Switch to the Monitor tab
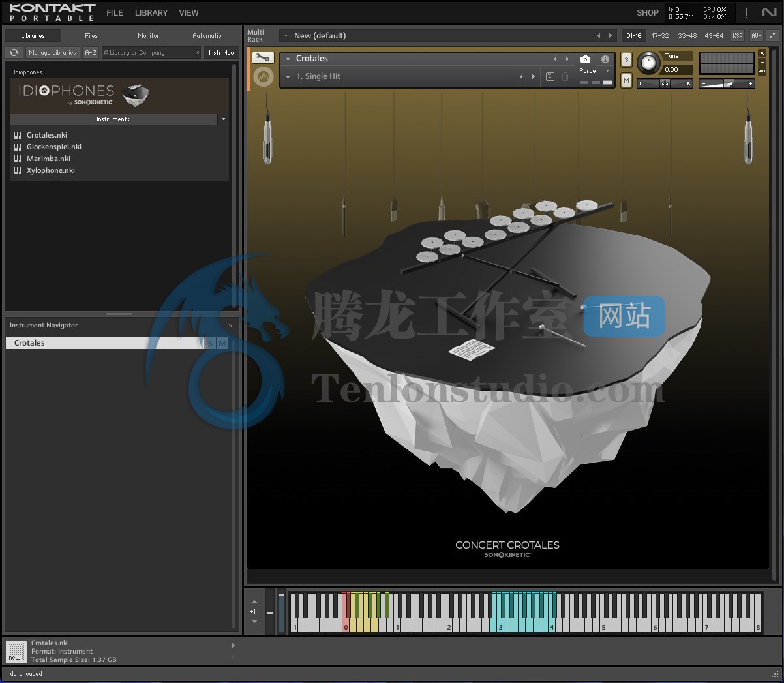 click(x=149, y=36)
